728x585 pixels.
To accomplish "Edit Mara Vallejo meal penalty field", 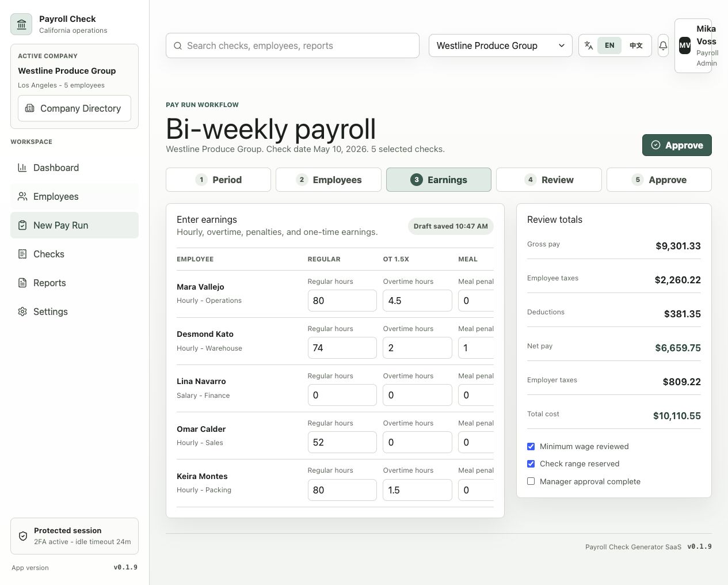I will pyautogui.click(x=476, y=301).
